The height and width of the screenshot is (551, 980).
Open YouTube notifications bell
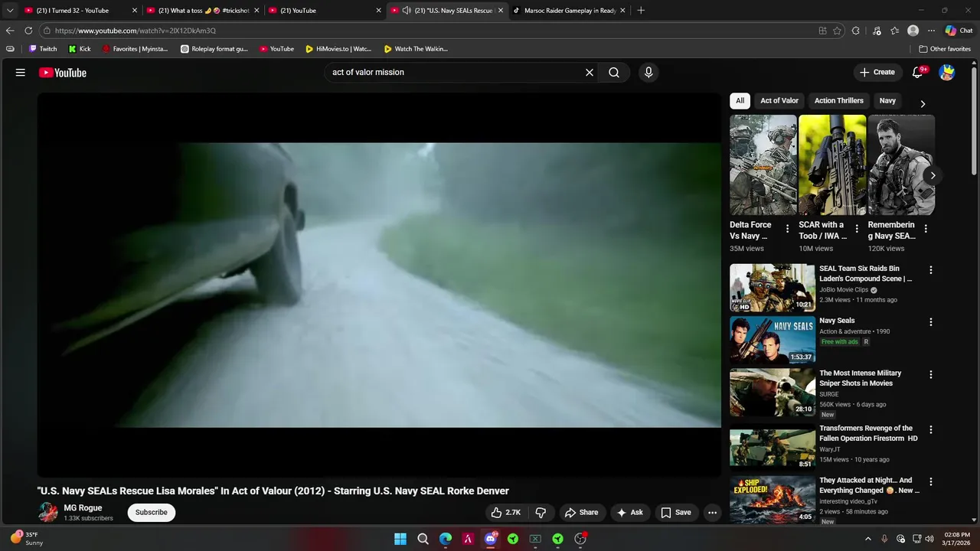(918, 73)
